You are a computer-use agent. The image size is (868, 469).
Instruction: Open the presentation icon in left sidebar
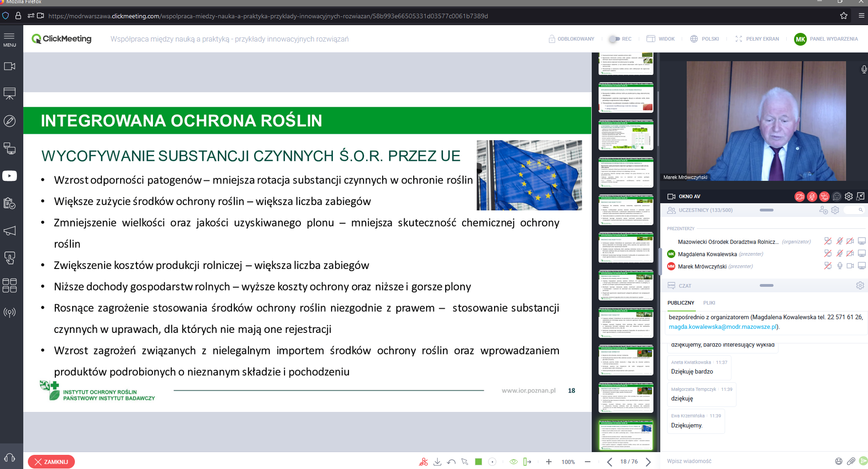pyautogui.click(x=10, y=94)
